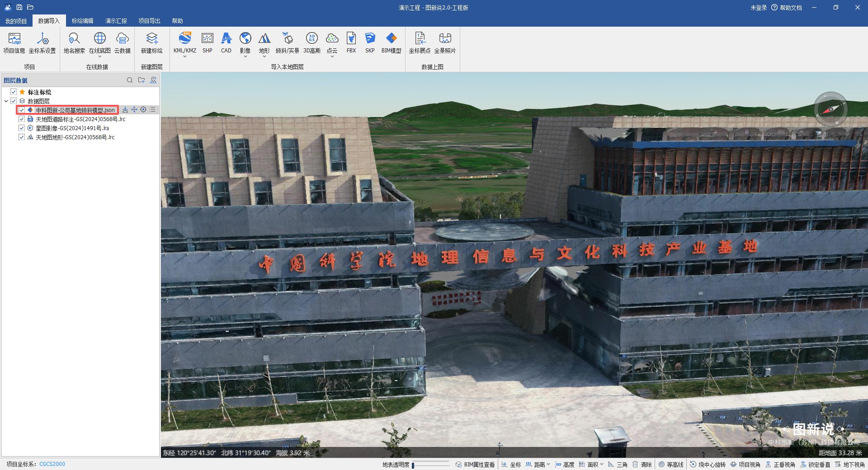The width and height of the screenshot is (868, 470).
Task: Open 坐标系设置 coordinate system settings
Action: pyautogui.click(x=42, y=43)
